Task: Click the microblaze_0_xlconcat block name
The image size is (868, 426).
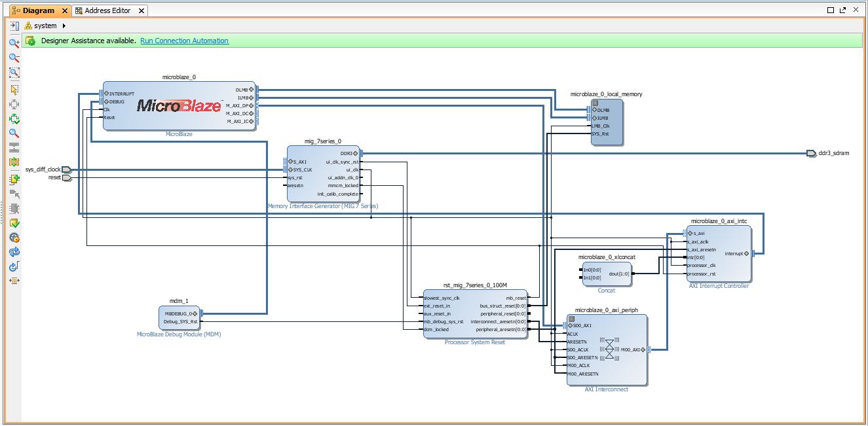Action: [607, 257]
